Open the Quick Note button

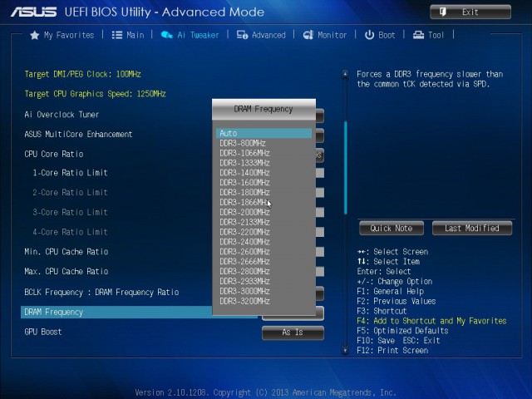tap(392, 228)
